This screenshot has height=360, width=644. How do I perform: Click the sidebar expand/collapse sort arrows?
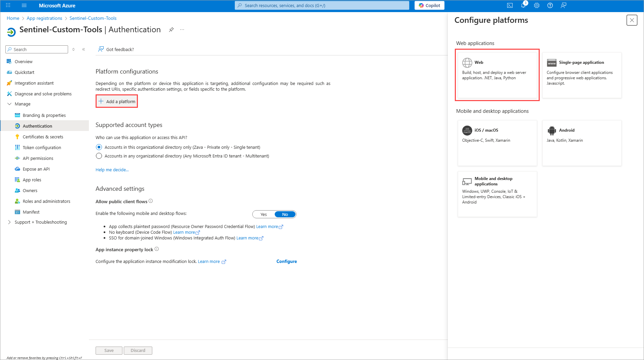[73, 49]
